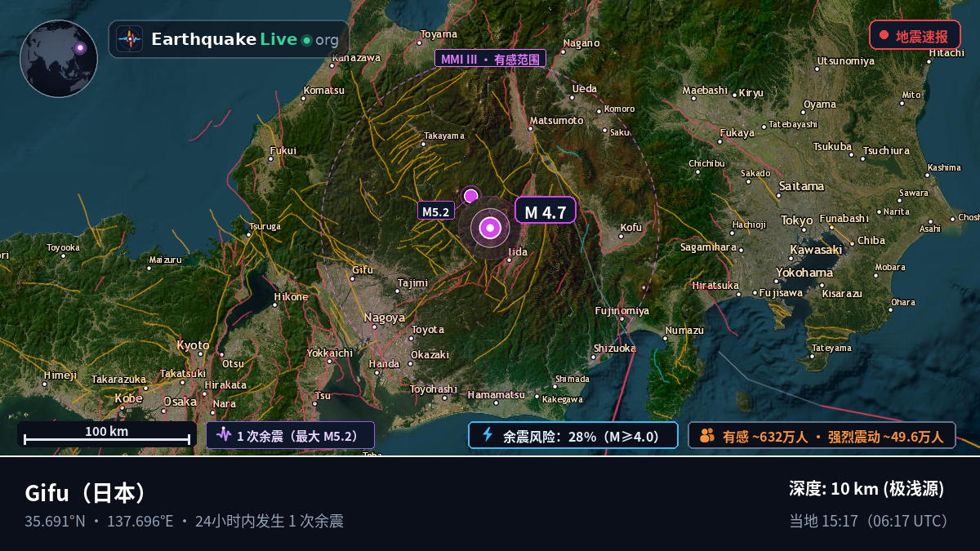980x551 pixels.
Task: Click the Matsumoto city label
Action: point(557,120)
